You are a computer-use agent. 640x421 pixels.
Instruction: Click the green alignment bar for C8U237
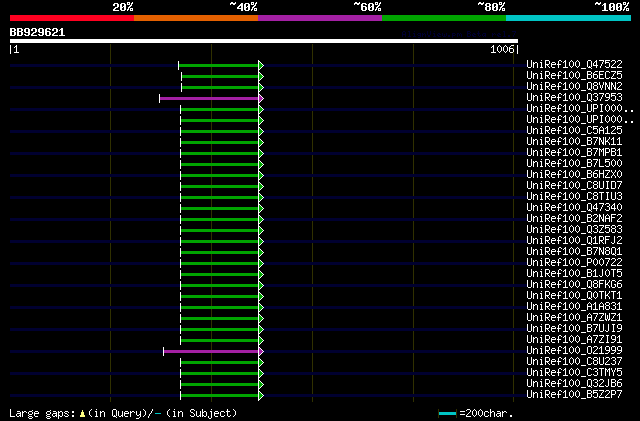[x=220, y=363]
